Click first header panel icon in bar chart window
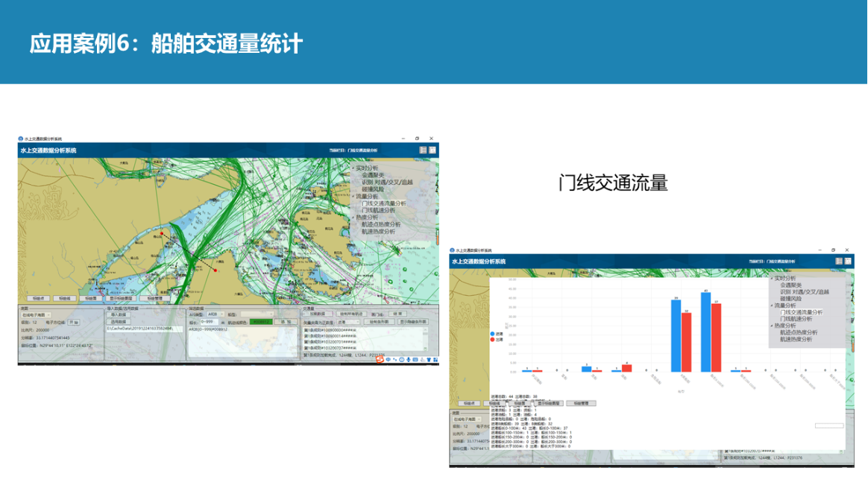Screen dimensions: 868x488 click(x=839, y=262)
